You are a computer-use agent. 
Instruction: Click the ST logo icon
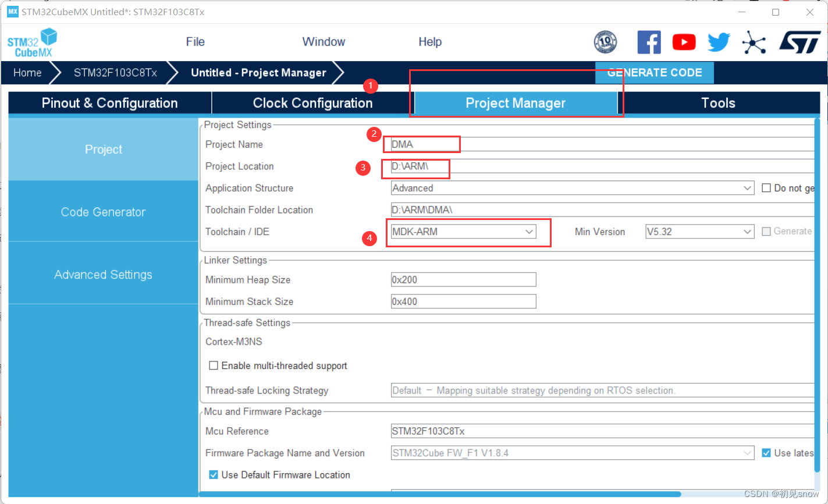799,42
